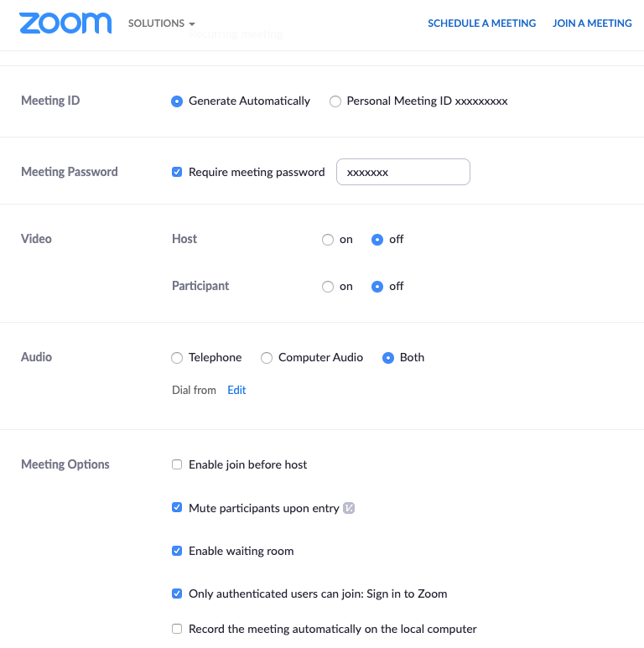Go to Join a Meeting
Viewport: 644px width, 648px height.
pyautogui.click(x=592, y=23)
